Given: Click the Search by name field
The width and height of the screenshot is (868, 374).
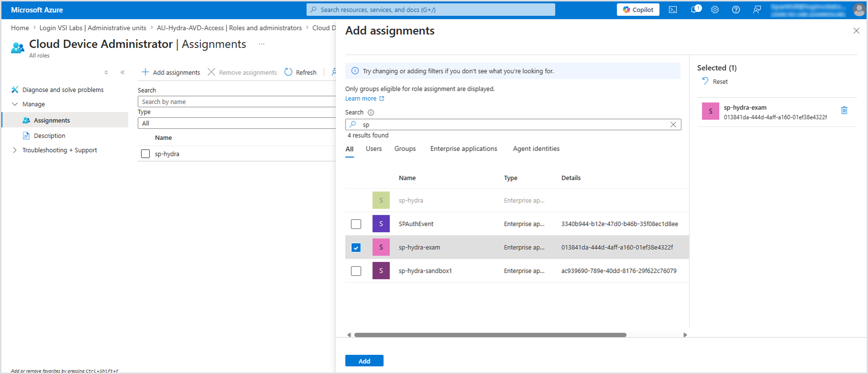Looking at the screenshot, I should [x=237, y=102].
